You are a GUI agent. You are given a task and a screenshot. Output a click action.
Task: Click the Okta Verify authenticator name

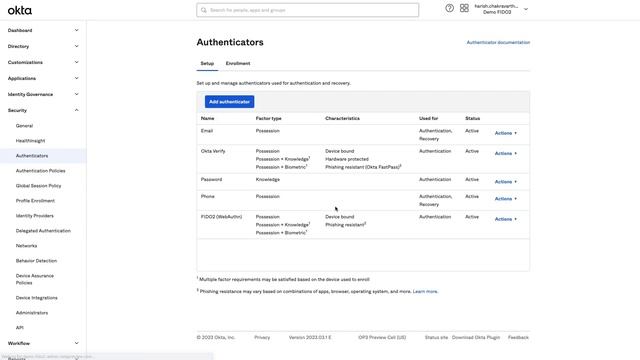(x=213, y=151)
